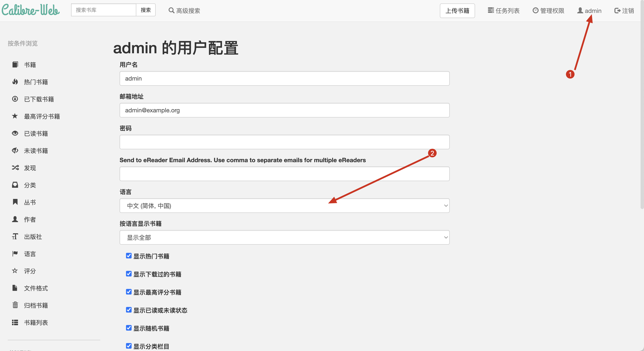The image size is (644, 351).
Task: Toggle 显示最高评分书籍 checkbox
Action: [x=129, y=292]
